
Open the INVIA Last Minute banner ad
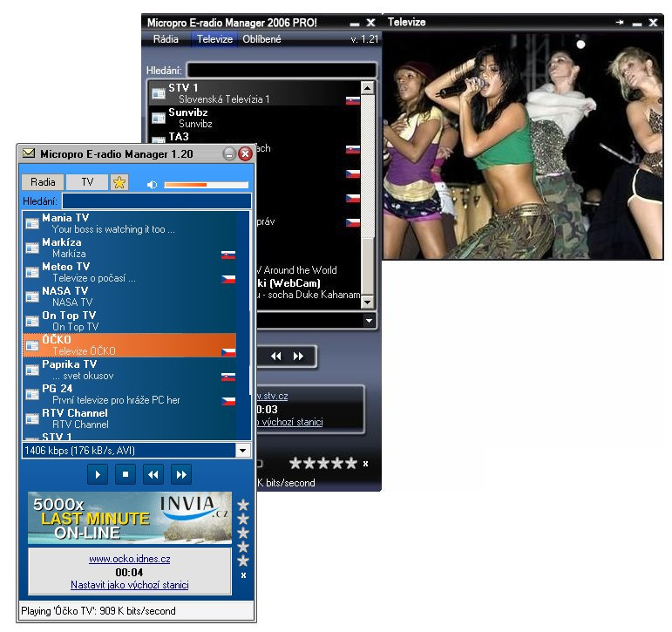[x=129, y=518]
